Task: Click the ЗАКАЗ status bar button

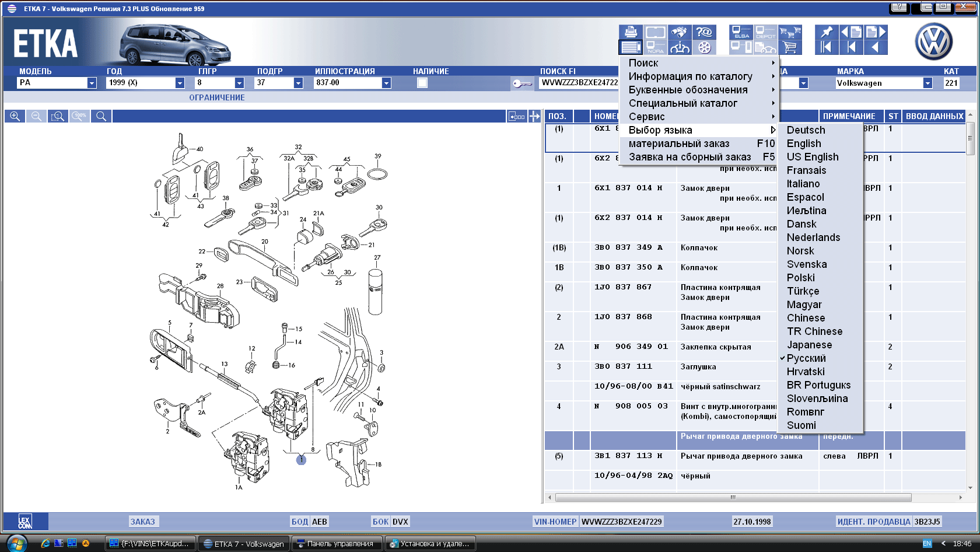Action: point(143,522)
